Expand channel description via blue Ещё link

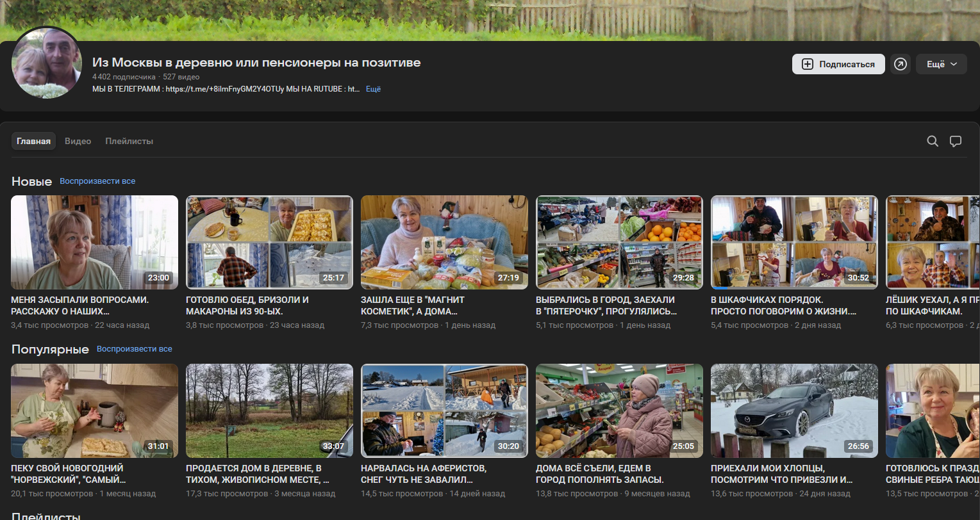click(373, 89)
